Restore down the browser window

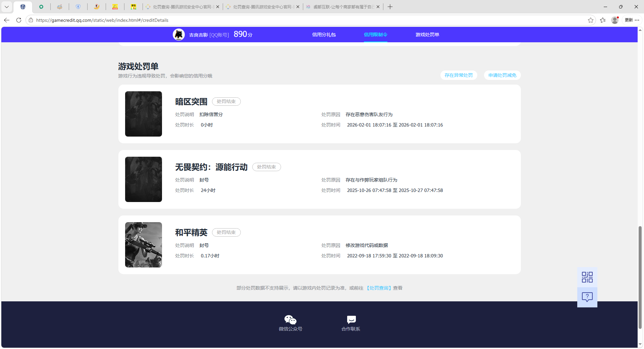[621, 7]
